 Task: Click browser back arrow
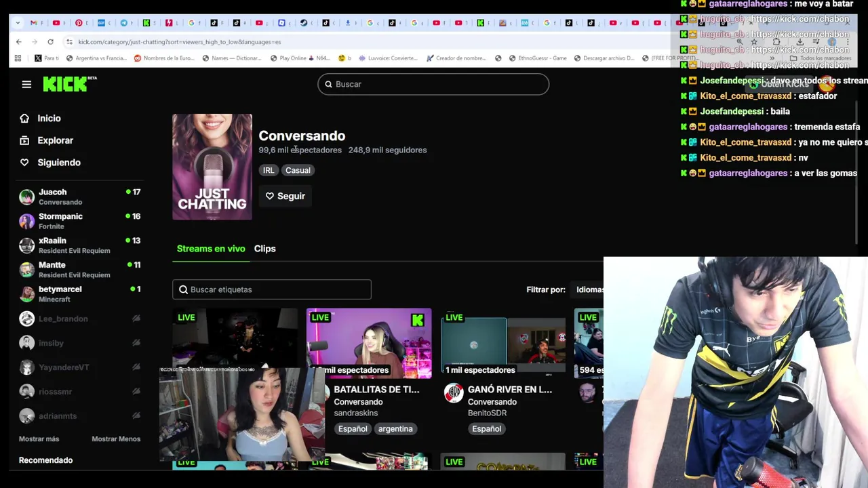tap(18, 42)
